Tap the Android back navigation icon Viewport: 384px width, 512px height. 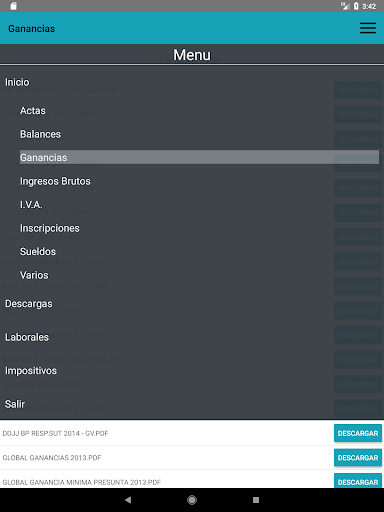(x=128, y=500)
